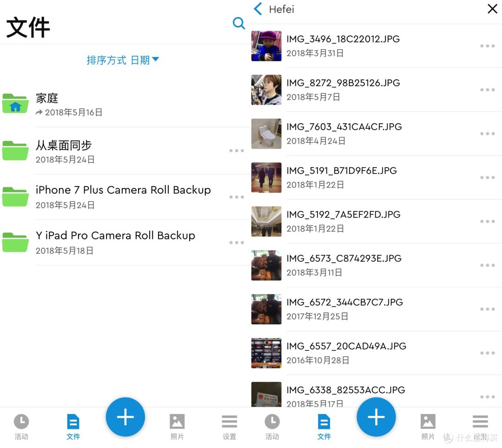The height and width of the screenshot is (448, 502).
Task: Open the sort order 日期 dropdown
Action: (x=123, y=60)
